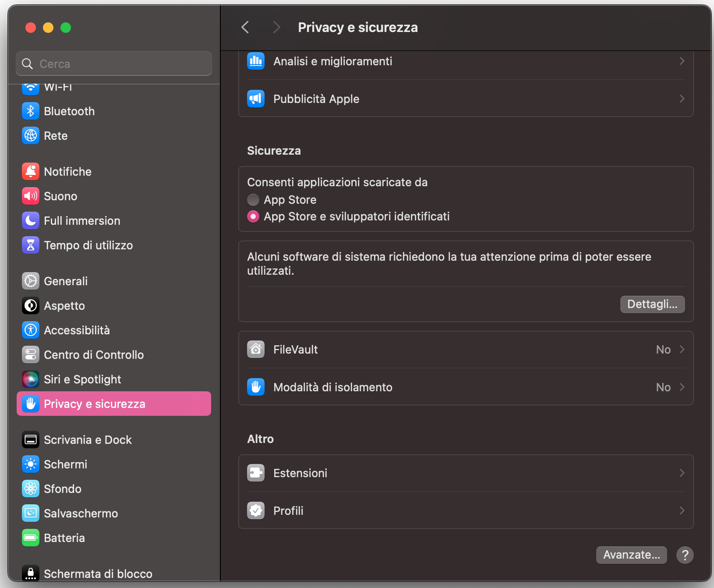This screenshot has width=714, height=588.
Task: Open Full immersion moon icon
Action: tap(30, 220)
